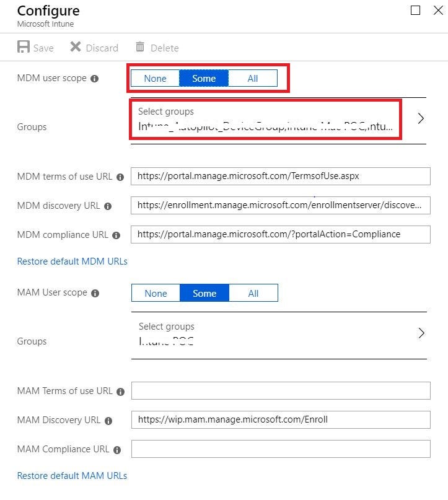Open info tooltip for MDM terms of use URL
This screenshot has height=500, width=448.
coord(120,177)
